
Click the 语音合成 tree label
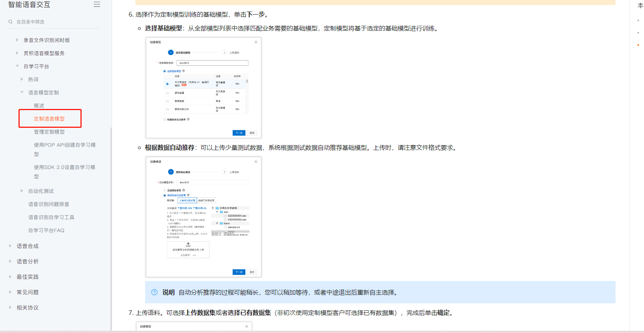[x=28, y=246]
